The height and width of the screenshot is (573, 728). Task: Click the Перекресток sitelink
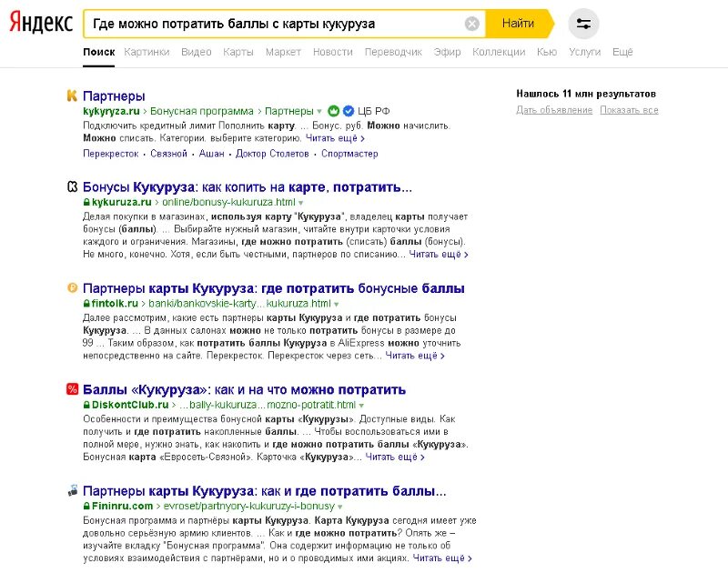pos(110,154)
